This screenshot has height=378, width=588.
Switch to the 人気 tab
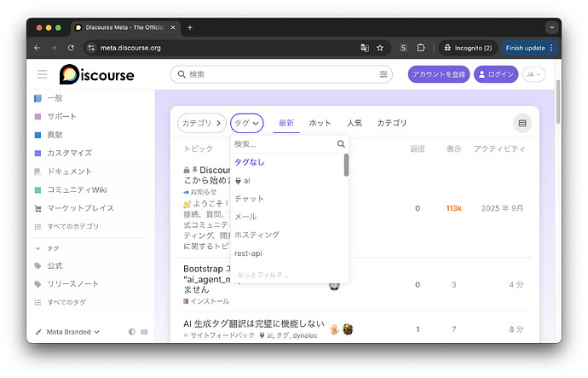[355, 123]
